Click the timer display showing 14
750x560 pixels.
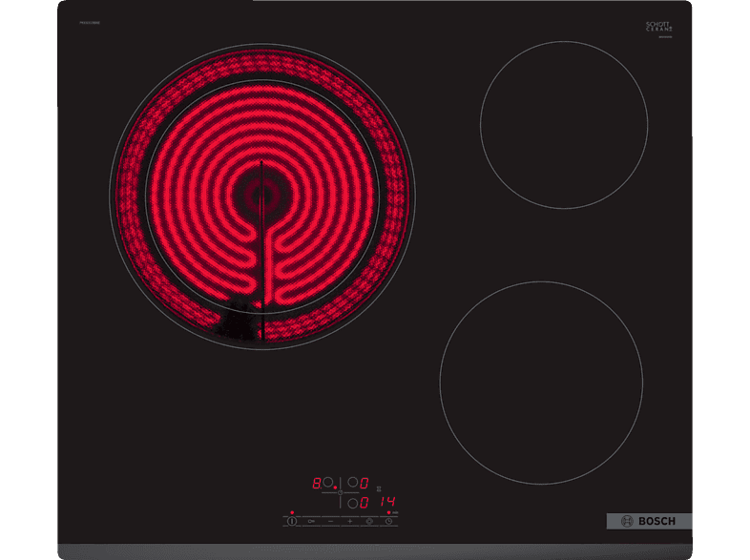tap(385, 503)
